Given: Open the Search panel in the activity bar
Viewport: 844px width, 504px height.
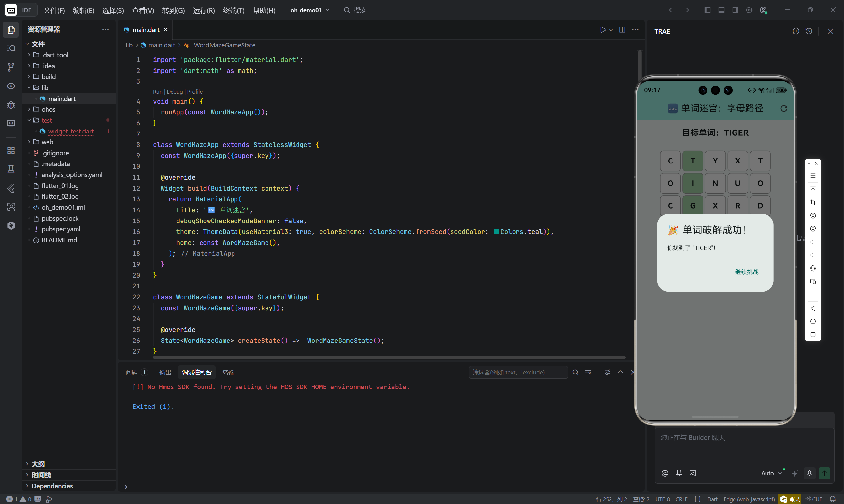Looking at the screenshot, I should coord(11,48).
